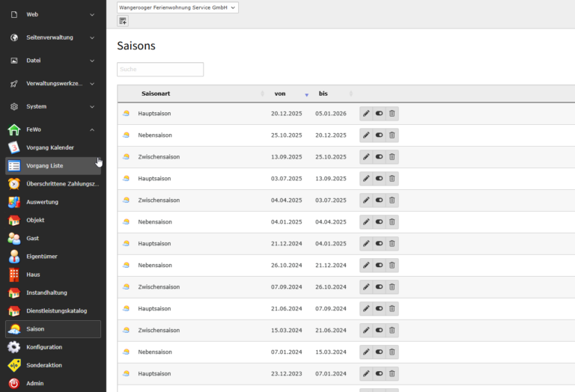Delete the Hauptsaison row starting 23.12.2023
The height and width of the screenshot is (392, 575).
[x=392, y=373]
